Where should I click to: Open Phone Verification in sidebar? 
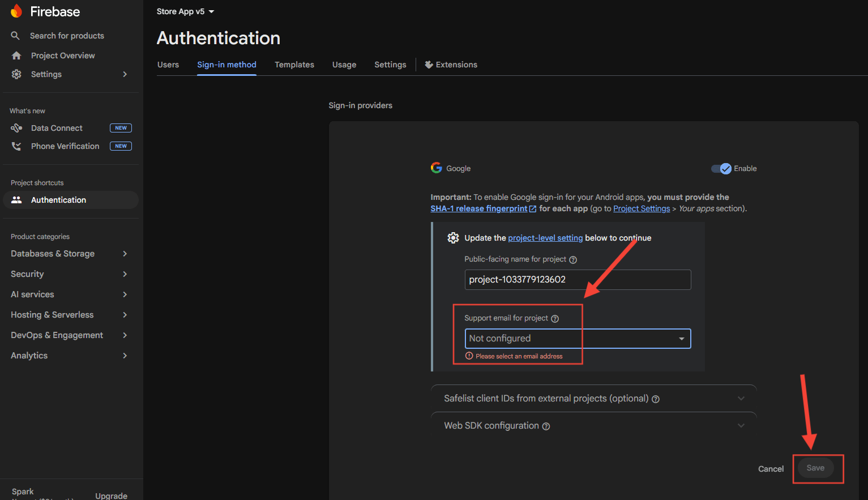tap(65, 146)
